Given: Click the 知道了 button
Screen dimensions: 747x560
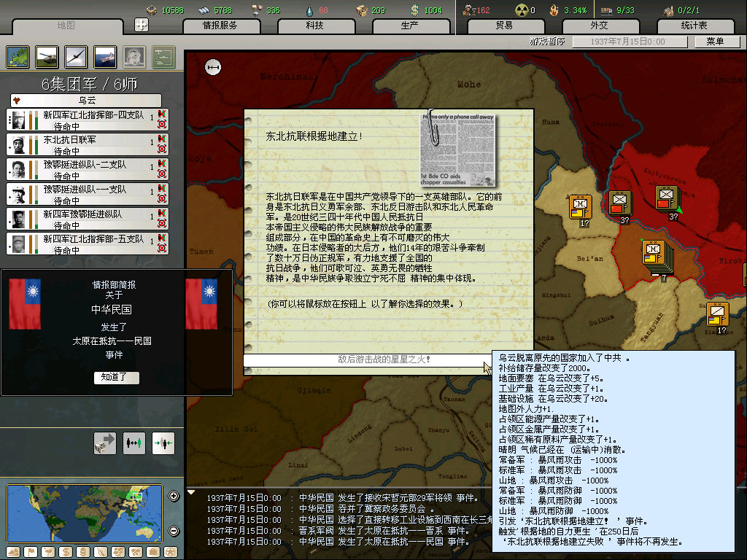Looking at the screenshot, I should (116, 378).
